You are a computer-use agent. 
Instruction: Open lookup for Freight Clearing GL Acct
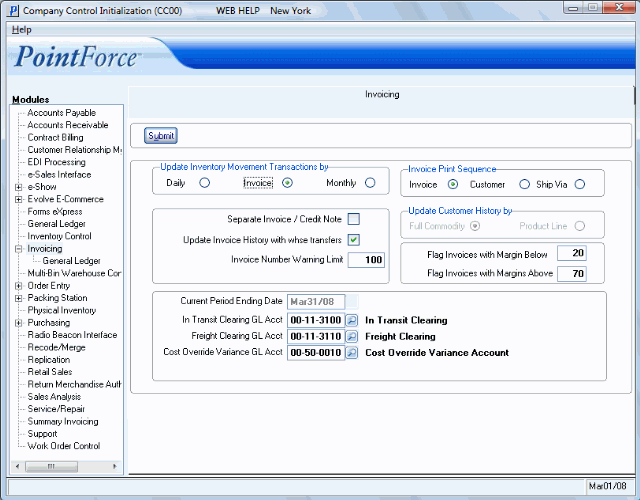pos(351,336)
